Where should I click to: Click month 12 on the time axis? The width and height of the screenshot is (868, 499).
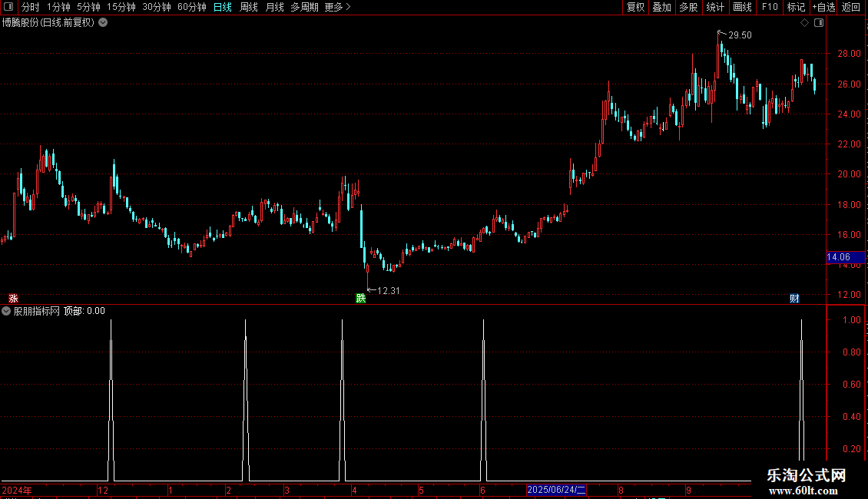103,490
